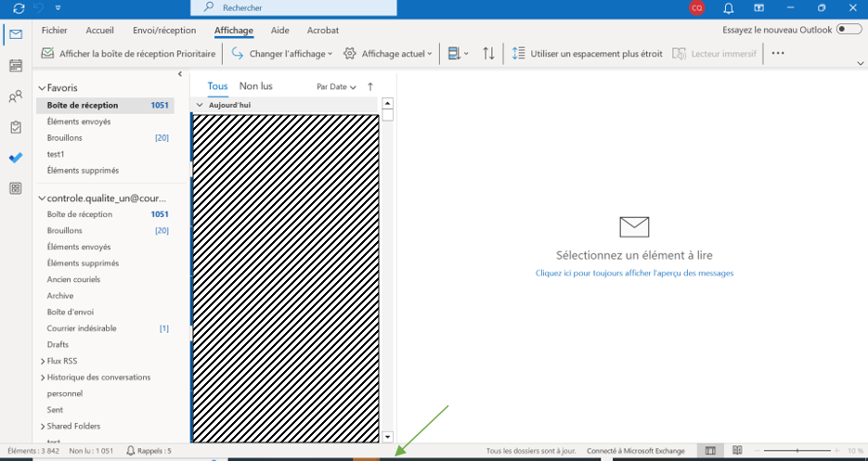The width and height of the screenshot is (868, 461).
Task: Switch to the Envoi/réception tab
Action: [x=164, y=31]
